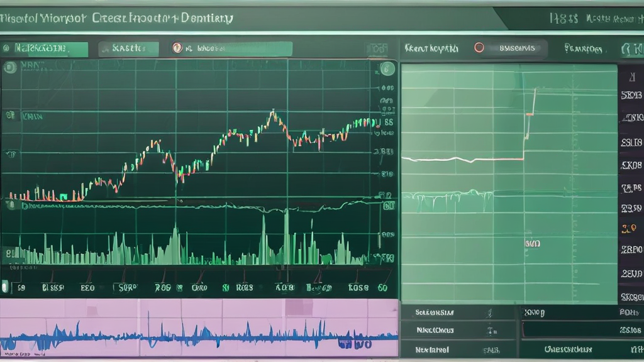This screenshot has height=362, width=644.
Task: Open the leftmost label in the right panel header
Action: pyautogui.click(x=431, y=48)
